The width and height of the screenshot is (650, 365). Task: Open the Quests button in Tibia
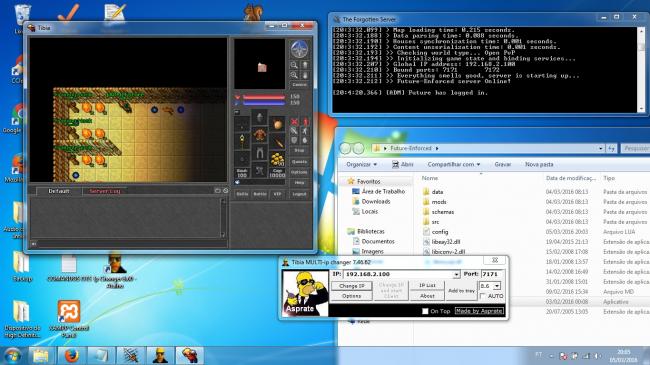(x=299, y=161)
